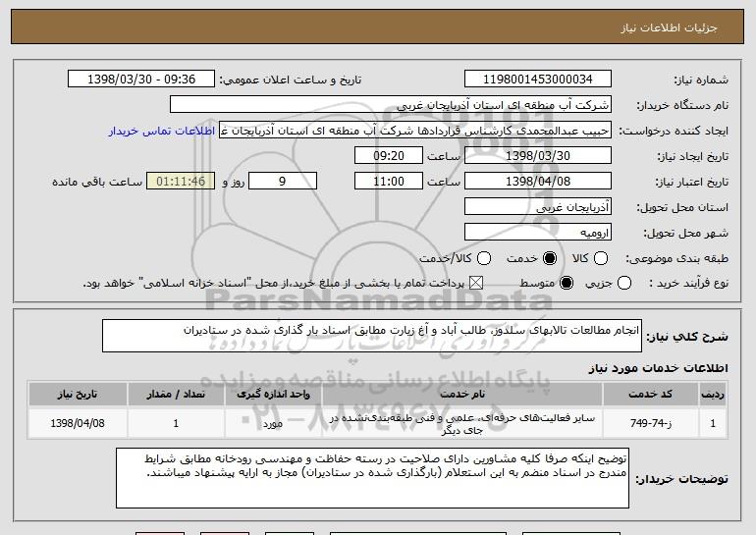Click the delivery city field ارومیه

[538, 233]
